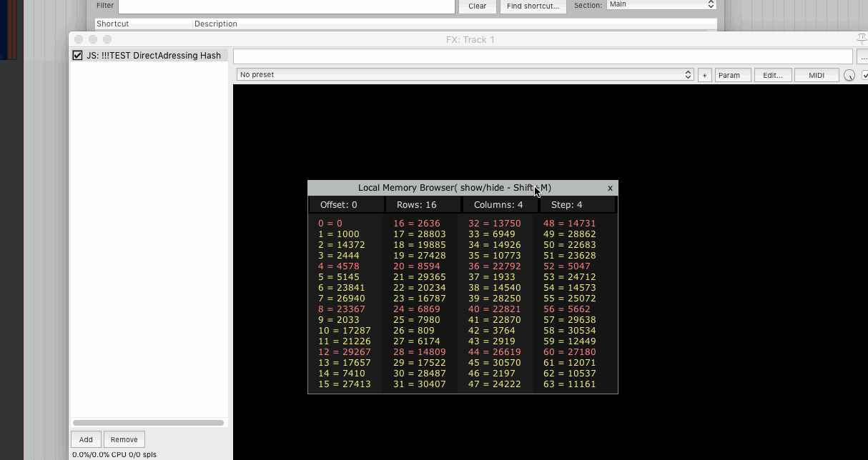Click memory cell '15 = 27413'
The width and height of the screenshot is (868, 460).
click(345, 384)
